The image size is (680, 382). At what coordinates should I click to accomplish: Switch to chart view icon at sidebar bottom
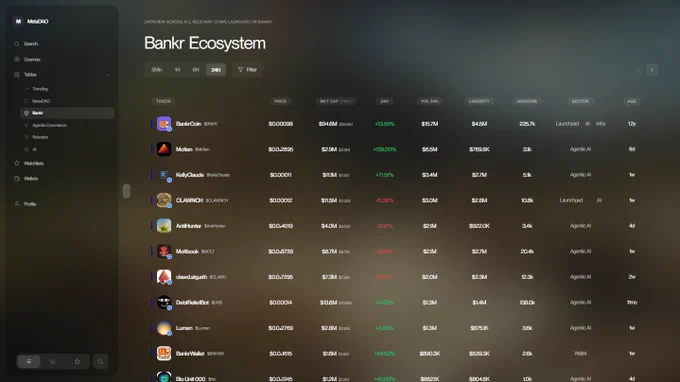[53, 361]
